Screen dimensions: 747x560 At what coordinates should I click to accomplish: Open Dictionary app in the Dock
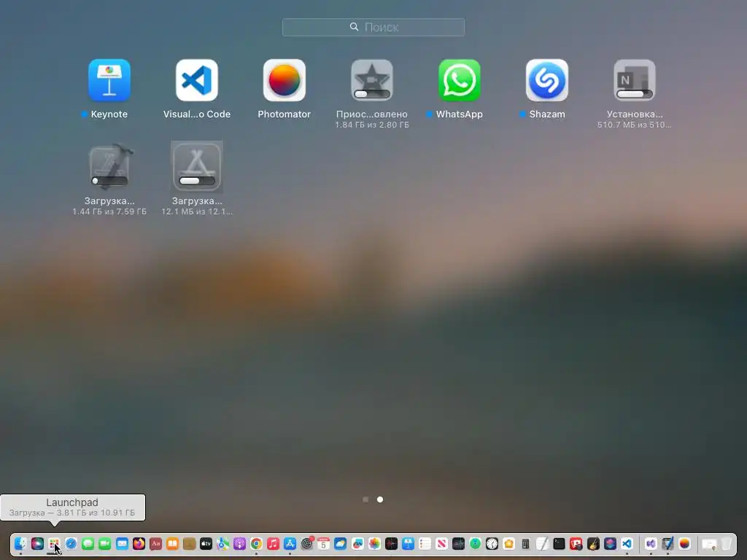[156, 543]
